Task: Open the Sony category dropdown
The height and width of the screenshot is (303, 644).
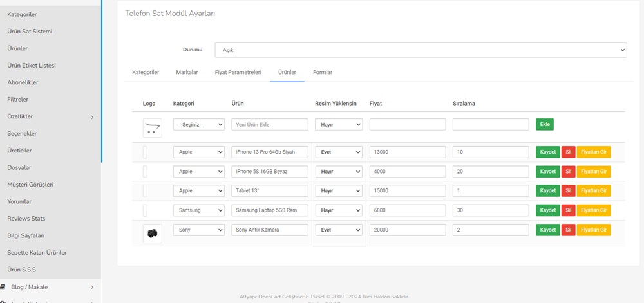Action: (x=199, y=230)
